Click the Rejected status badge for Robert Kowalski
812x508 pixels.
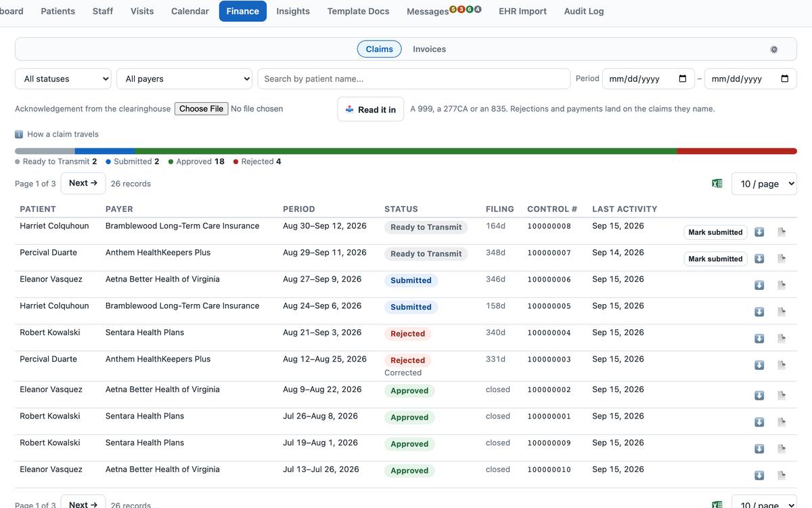408,334
